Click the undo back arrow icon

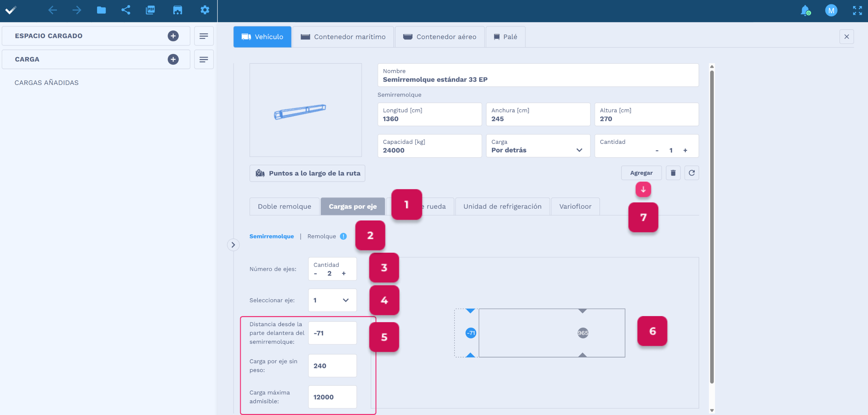coord(52,10)
